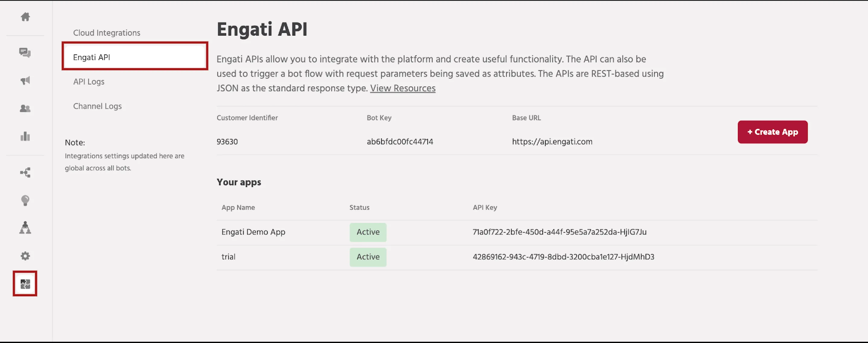Open API Logs menu item
The height and width of the screenshot is (343, 868).
(89, 81)
